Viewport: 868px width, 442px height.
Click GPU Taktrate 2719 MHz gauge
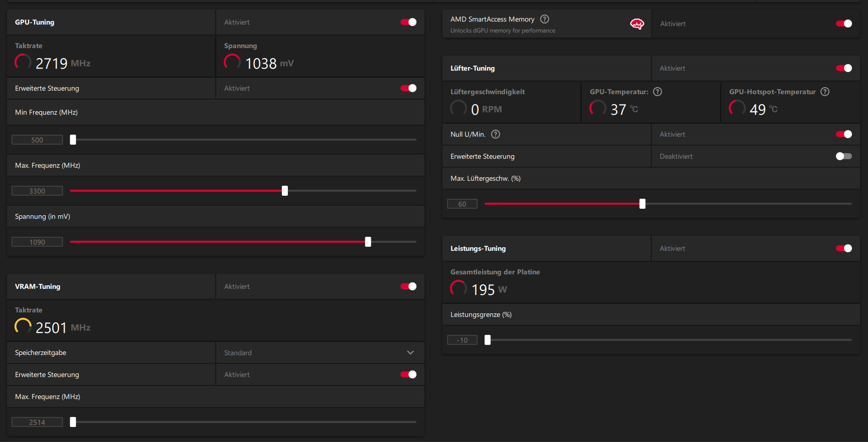point(23,62)
